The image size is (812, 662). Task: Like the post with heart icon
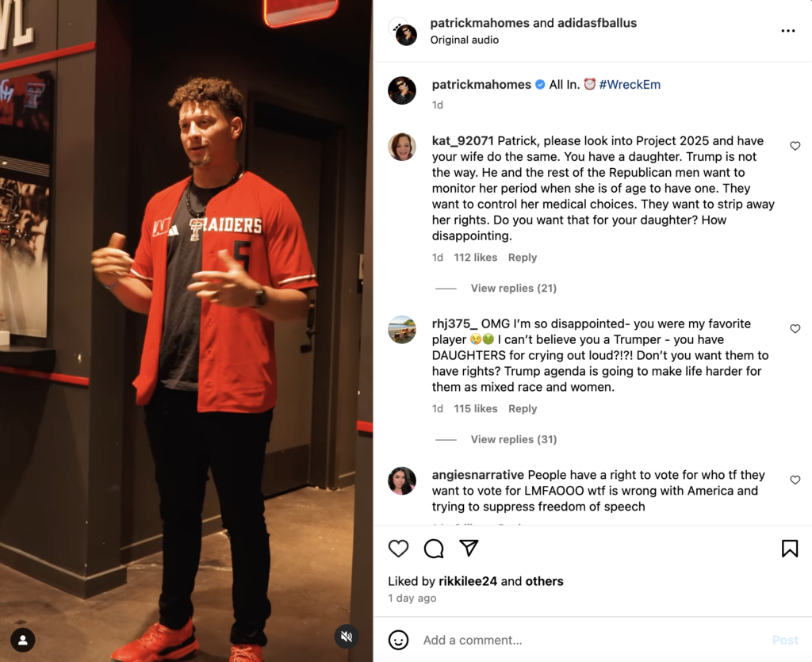coord(398,548)
